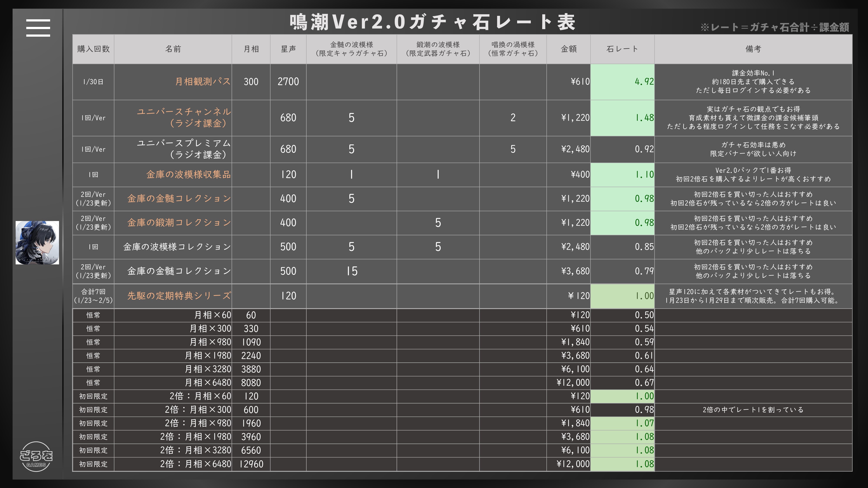
Task: Click the 鳴潮Ver2.0ガチャ石レート表 title
Action: (x=433, y=22)
